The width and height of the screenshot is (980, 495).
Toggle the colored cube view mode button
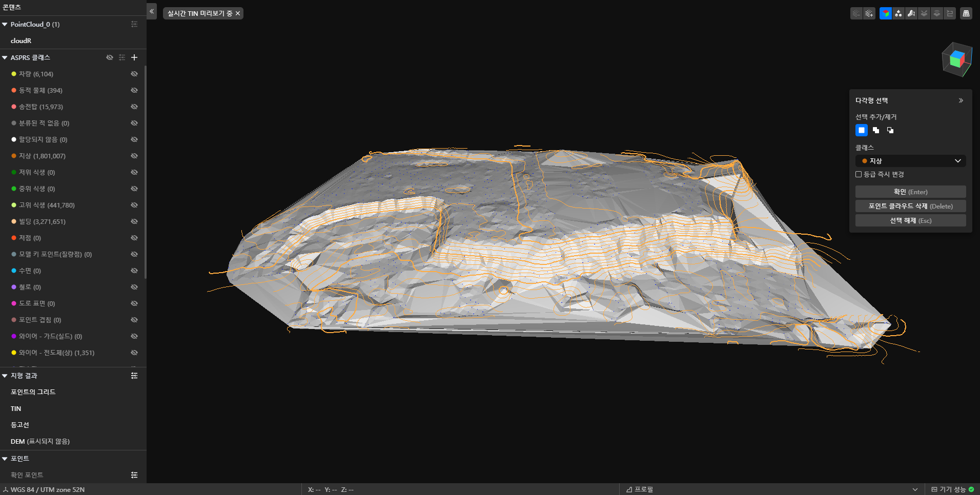[x=886, y=14]
